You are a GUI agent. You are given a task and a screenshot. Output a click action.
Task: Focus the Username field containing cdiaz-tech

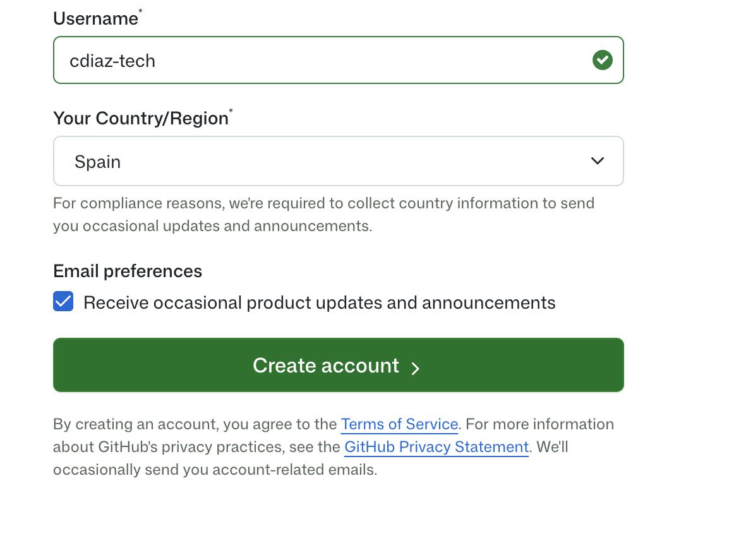click(339, 60)
